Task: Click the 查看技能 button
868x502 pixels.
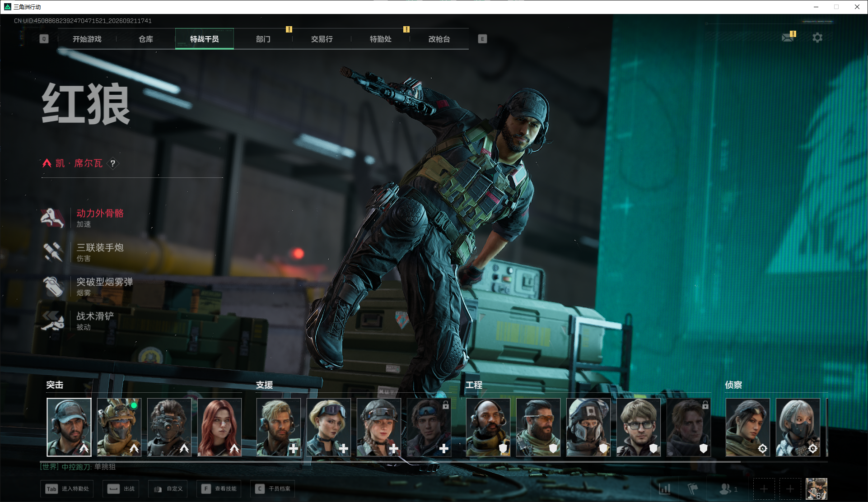Action: tap(219, 489)
